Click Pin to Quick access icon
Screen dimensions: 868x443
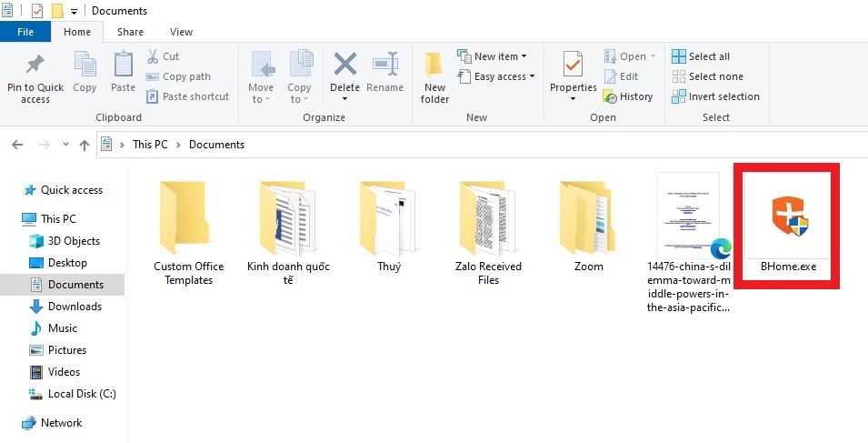point(35,65)
